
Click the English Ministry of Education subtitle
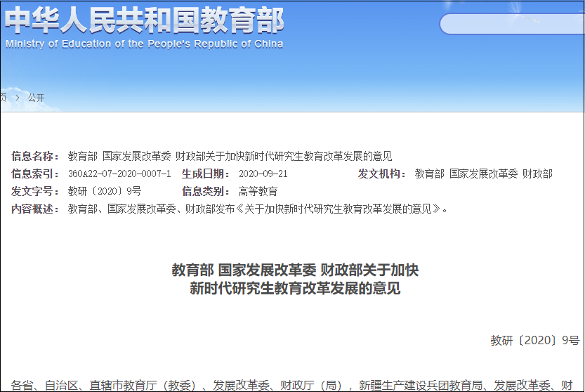(144, 44)
